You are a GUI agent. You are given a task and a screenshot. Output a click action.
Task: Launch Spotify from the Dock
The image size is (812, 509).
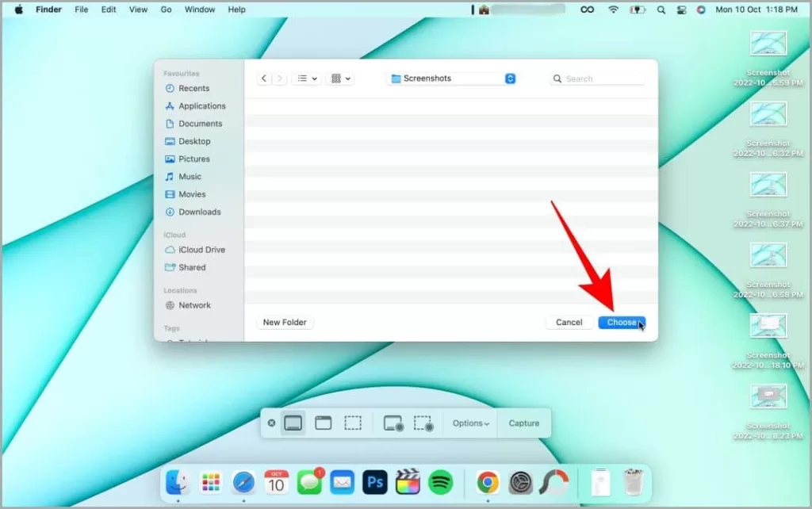(441, 482)
